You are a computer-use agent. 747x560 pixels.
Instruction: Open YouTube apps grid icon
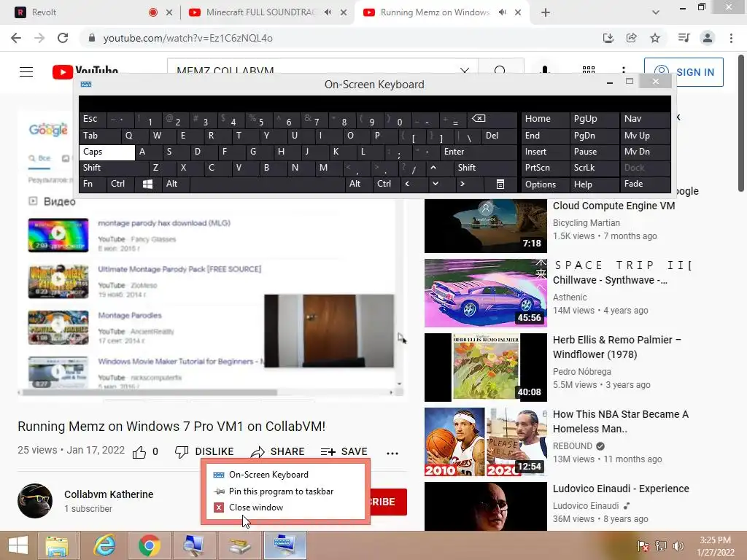pos(589,71)
